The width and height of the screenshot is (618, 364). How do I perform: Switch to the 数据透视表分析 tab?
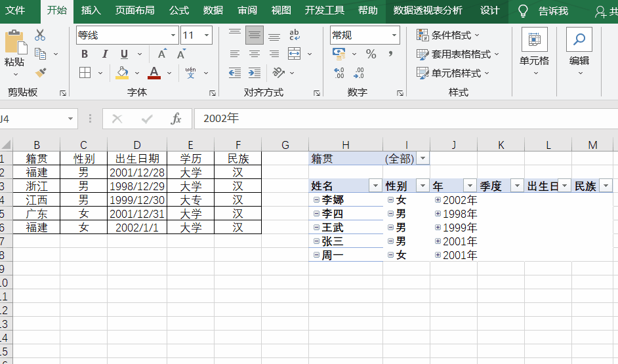coord(428,10)
